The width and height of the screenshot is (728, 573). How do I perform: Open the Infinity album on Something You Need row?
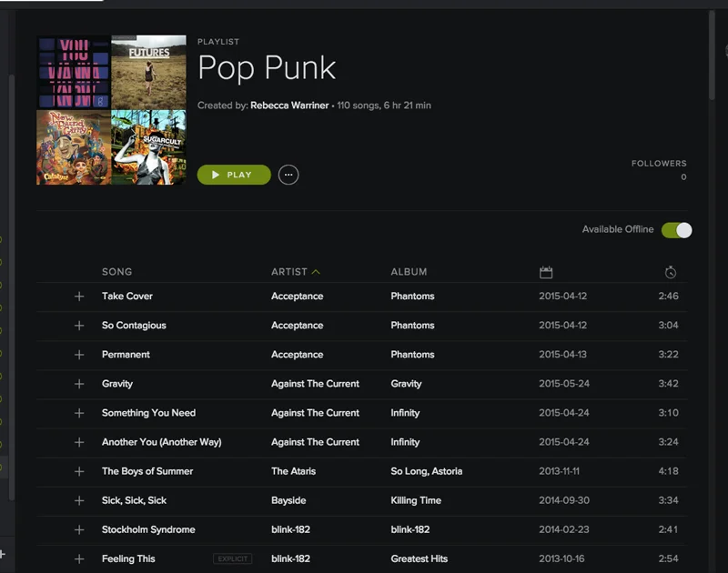click(x=405, y=413)
